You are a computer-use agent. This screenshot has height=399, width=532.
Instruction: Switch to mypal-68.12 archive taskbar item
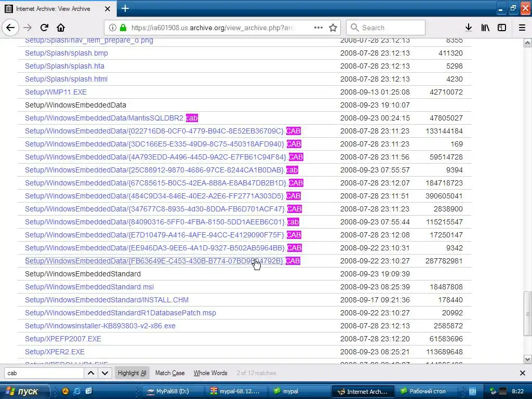click(x=235, y=391)
